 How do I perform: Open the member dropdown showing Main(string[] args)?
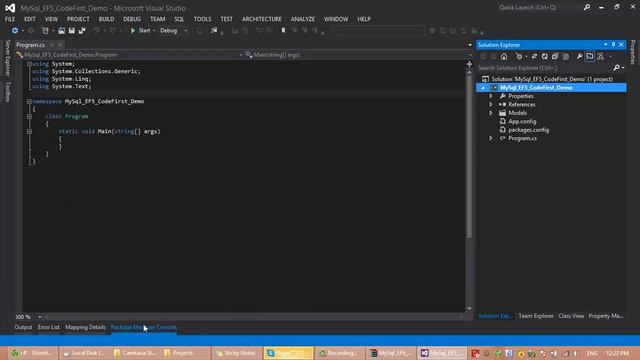[x=358, y=55]
